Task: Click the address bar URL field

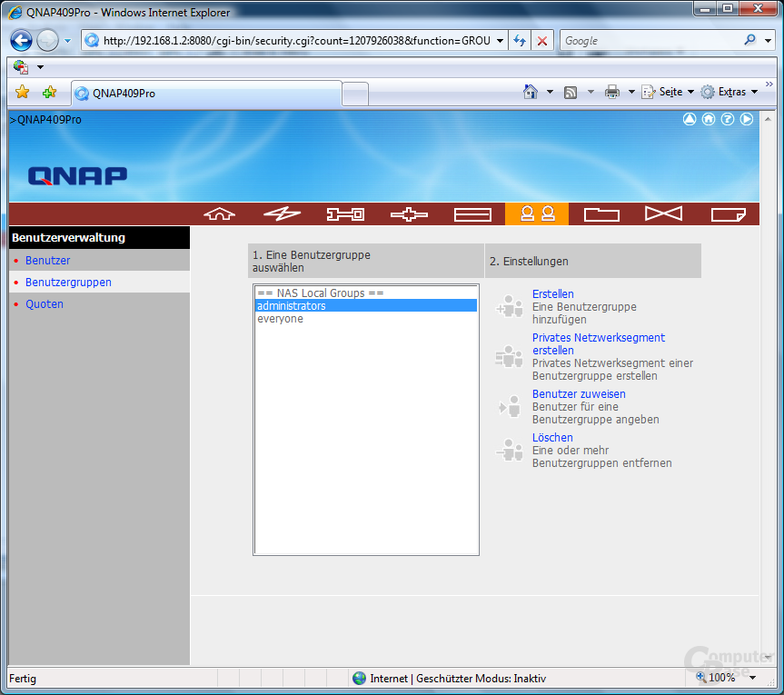Action: (x=296, y=41)
